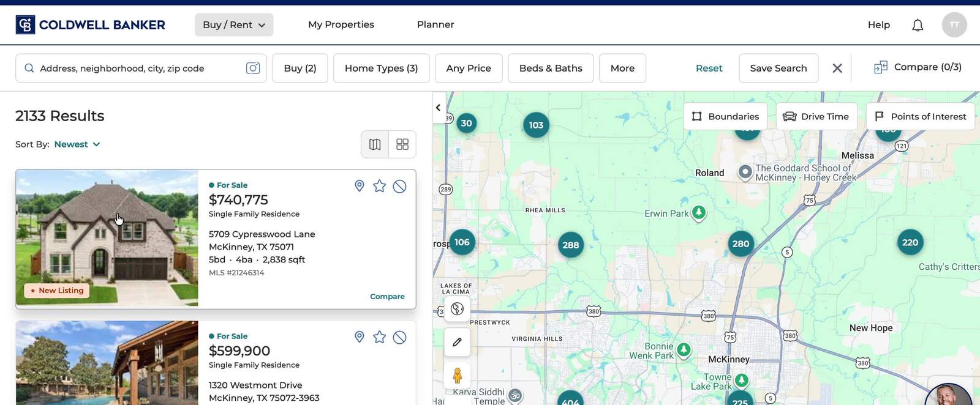The image size is (980, 405).
Task: Change Sort By Newest dropdown
Action: [77, 144]
